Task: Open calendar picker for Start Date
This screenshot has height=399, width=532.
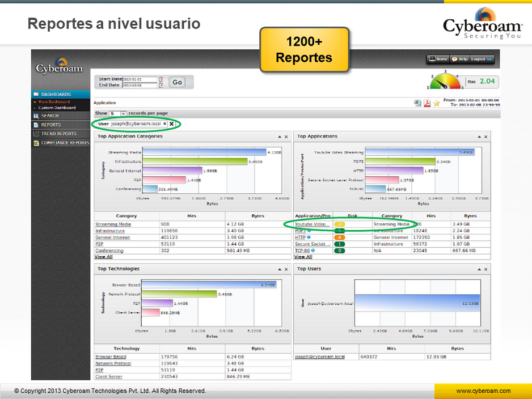Action: click(x=161, y=79)
